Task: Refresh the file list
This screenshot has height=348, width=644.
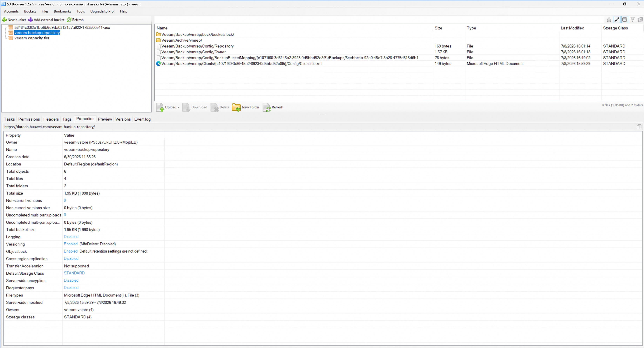Action: 273,107
